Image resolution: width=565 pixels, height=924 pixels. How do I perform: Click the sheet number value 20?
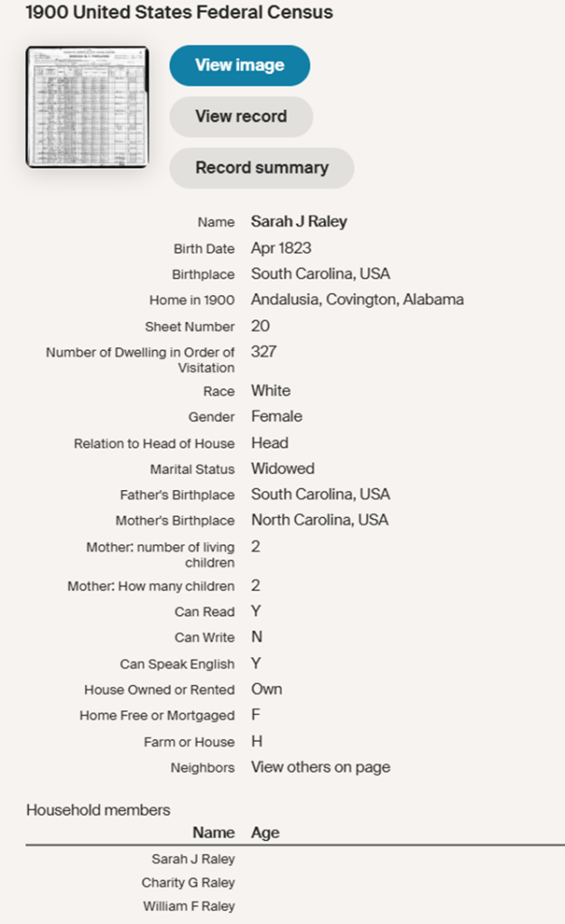click(260, 326)
